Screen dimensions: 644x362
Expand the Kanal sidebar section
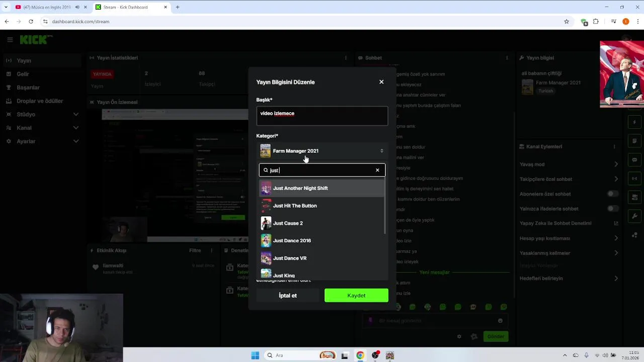click(41, 128)
